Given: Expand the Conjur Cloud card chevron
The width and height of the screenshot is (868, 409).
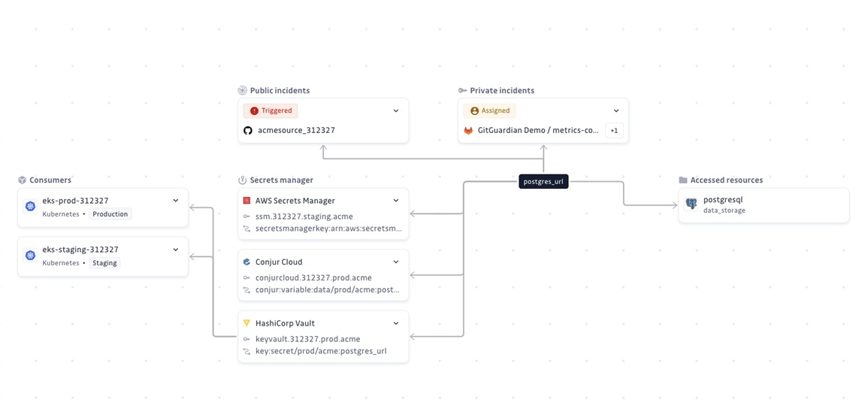Looking at the screenshot, I should tap(396, 262).
